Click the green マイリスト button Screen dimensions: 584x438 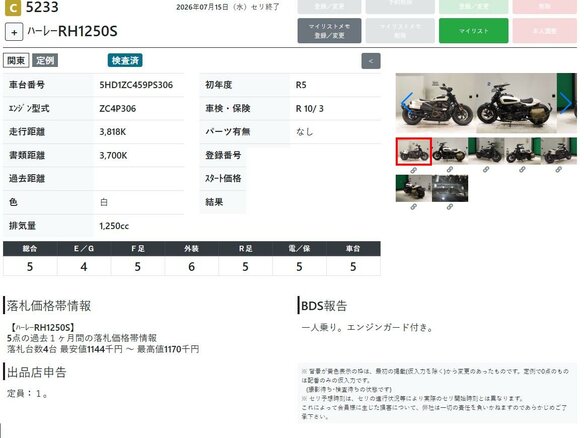click(473, 31)
